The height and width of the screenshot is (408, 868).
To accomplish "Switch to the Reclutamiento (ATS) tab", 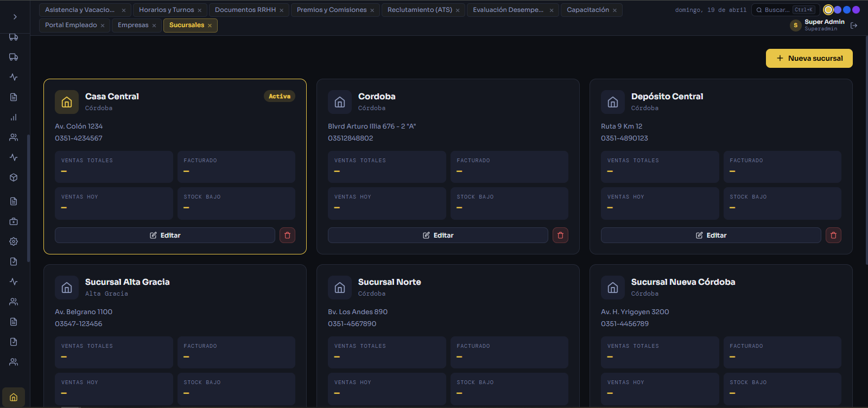I will [420, 10].
